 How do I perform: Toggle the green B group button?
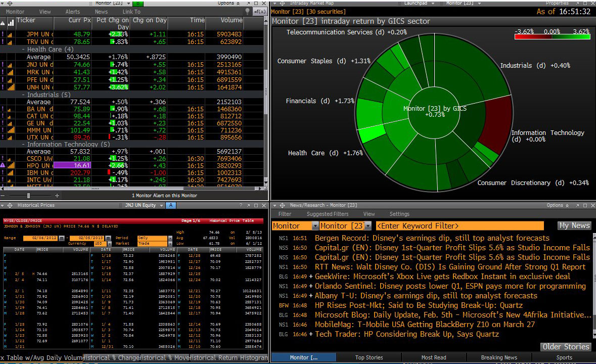pyautogui.click(x=137, y=3)
